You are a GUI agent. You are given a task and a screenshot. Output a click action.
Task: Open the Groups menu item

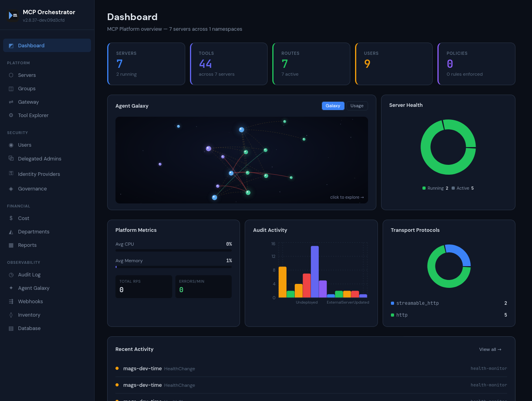[x=47, y=89]
